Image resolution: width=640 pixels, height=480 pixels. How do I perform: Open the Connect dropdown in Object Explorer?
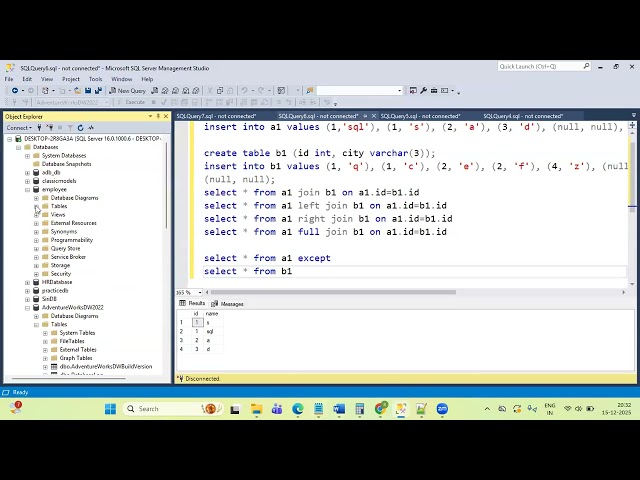[19, 128]
